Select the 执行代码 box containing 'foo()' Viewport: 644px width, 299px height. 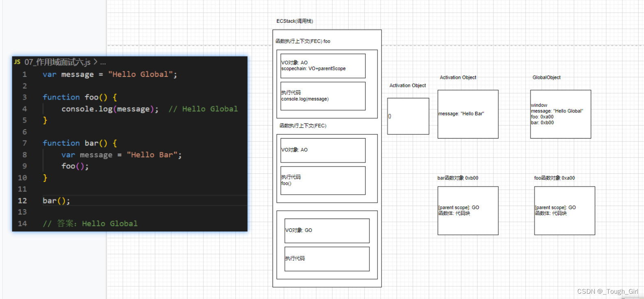(x=323, y=181)
